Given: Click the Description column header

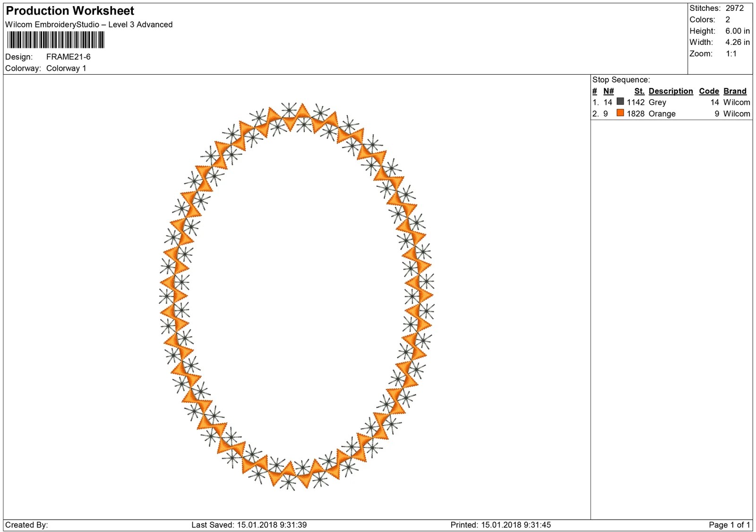Looking at the screenshot, I should [671, 91].
